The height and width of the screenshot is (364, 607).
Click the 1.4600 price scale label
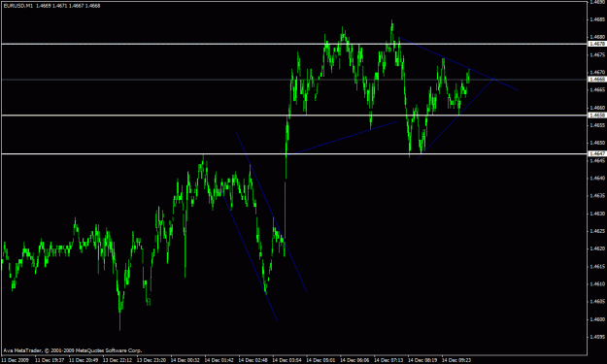(x=597, y=319)
